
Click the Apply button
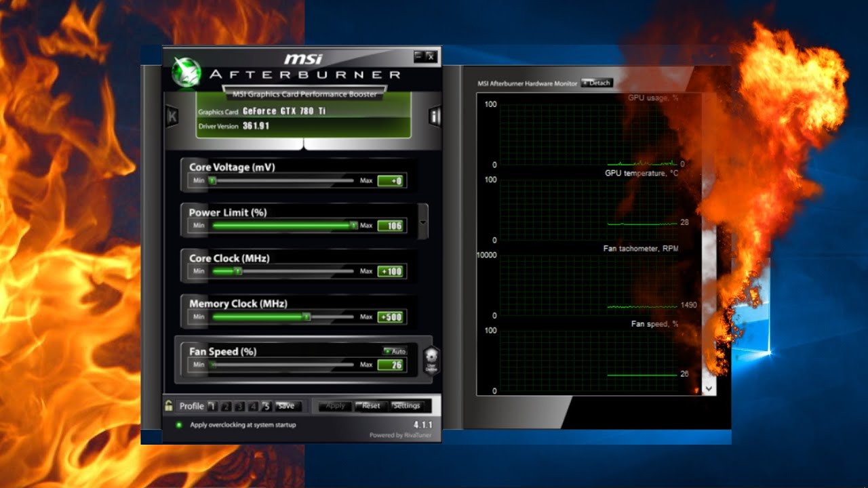point(336,406)
